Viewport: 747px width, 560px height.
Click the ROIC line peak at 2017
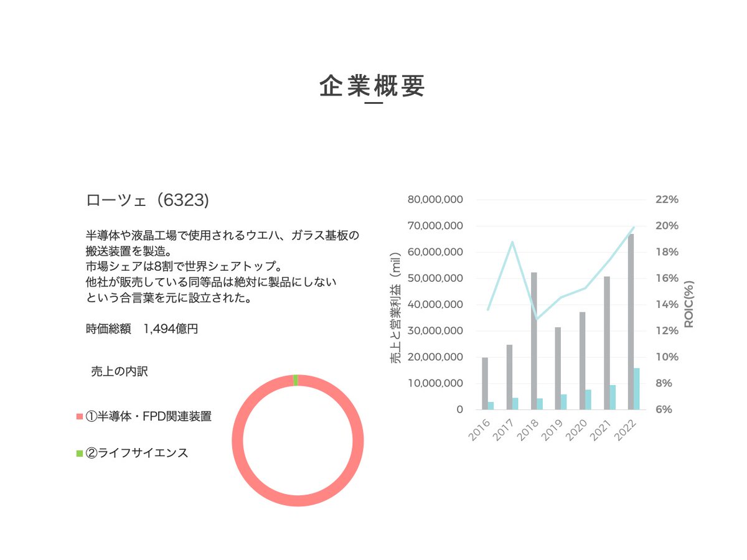512,242
